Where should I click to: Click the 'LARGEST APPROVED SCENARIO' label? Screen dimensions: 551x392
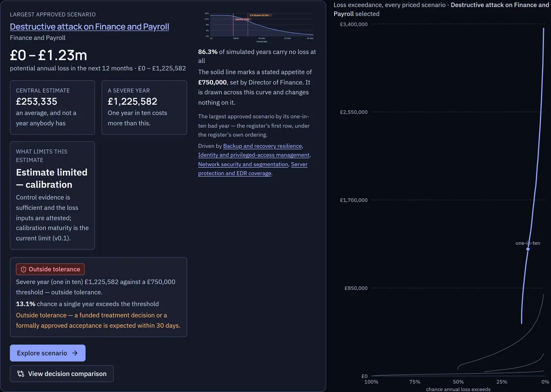tap(53, 15)
